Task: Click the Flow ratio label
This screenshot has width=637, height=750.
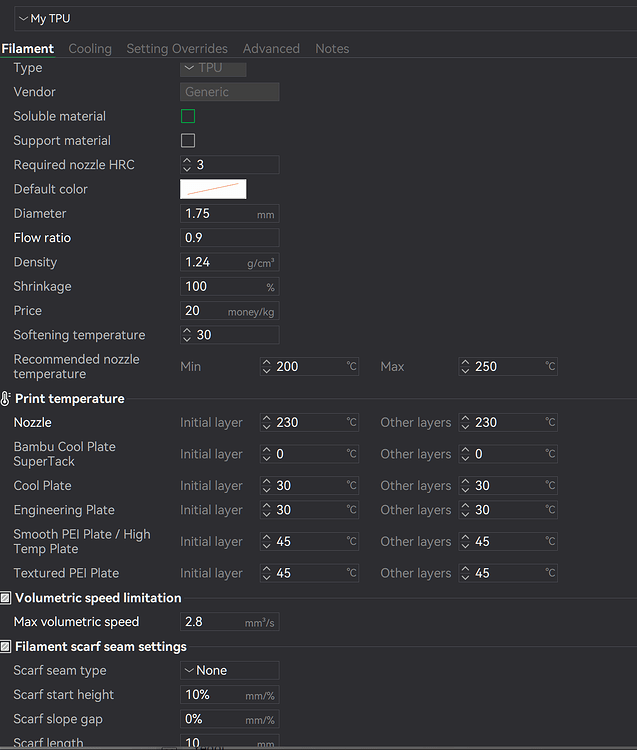Action: [x=42, y=238]
